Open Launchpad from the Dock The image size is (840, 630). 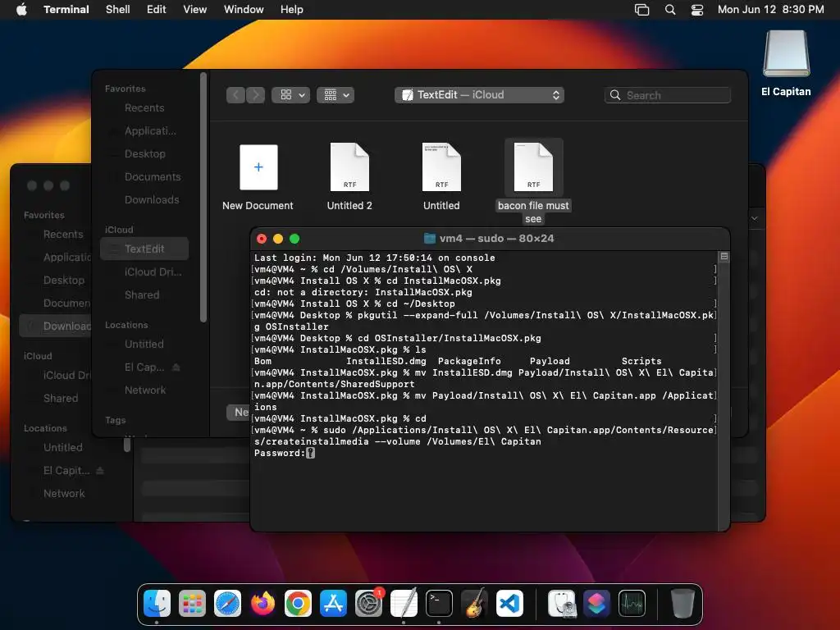point(192,604)
